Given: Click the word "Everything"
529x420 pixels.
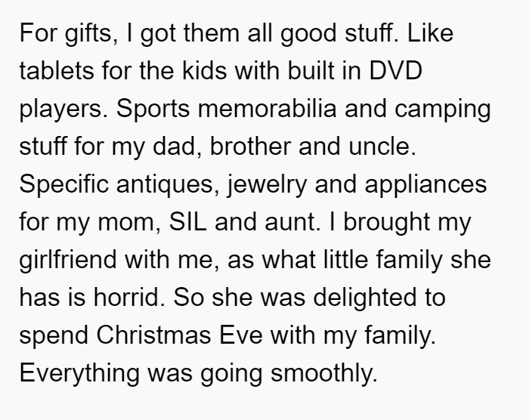Looking at the screenshot, I should click(x=79, y=374).
